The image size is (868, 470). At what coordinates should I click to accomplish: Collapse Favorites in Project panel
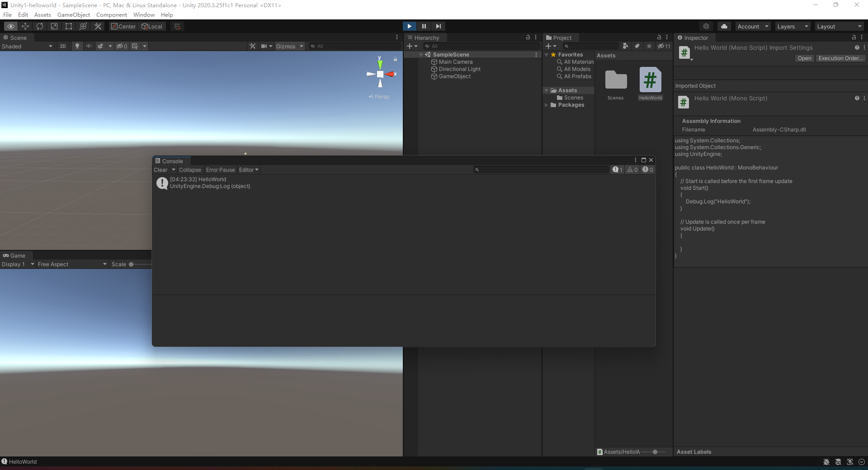tap(547, 55)
